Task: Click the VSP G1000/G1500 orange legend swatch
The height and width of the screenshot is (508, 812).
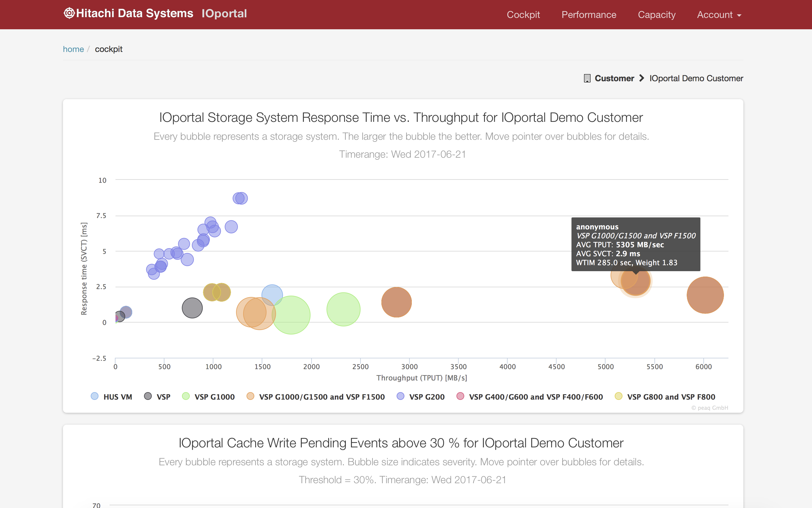Action: click(x=250, y=397)
